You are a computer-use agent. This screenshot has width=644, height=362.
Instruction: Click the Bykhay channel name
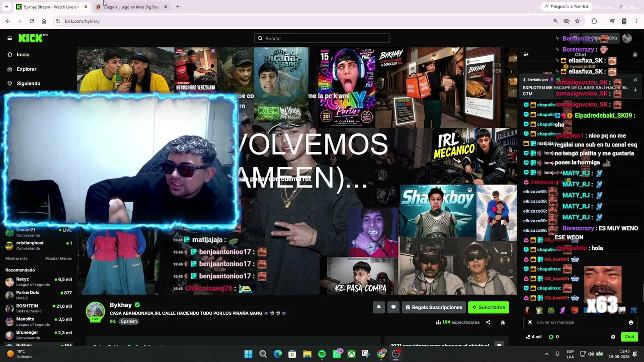tap(121, 305)
